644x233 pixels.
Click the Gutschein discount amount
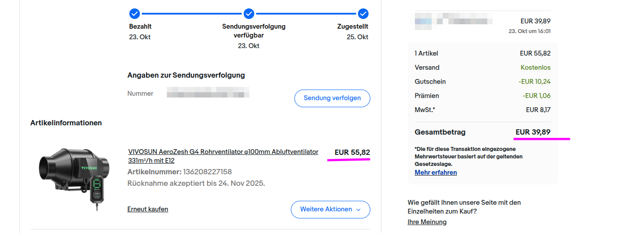(534, 82)
